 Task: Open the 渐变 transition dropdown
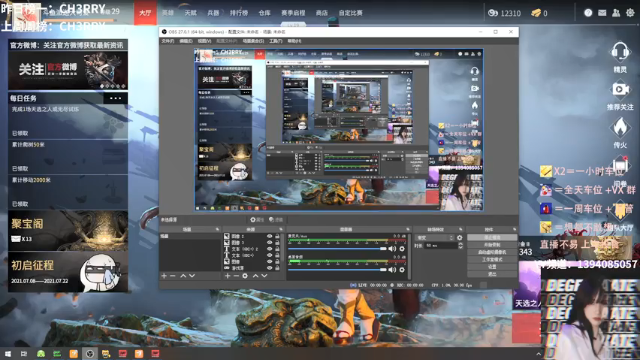[434, 238]
